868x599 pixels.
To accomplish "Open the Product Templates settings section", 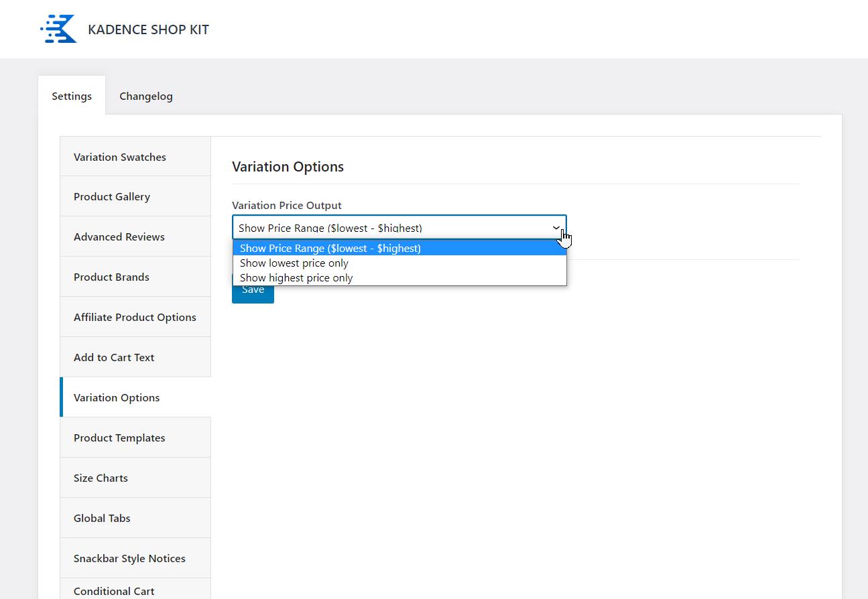I will click(119, 438).
